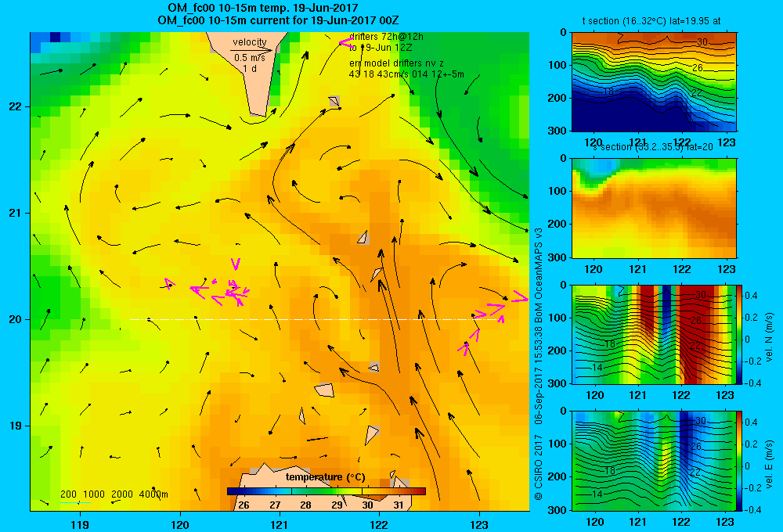Click the '0.5 m/s' scale value
This screenshot has height=532, width=783.
coord(250,58)
